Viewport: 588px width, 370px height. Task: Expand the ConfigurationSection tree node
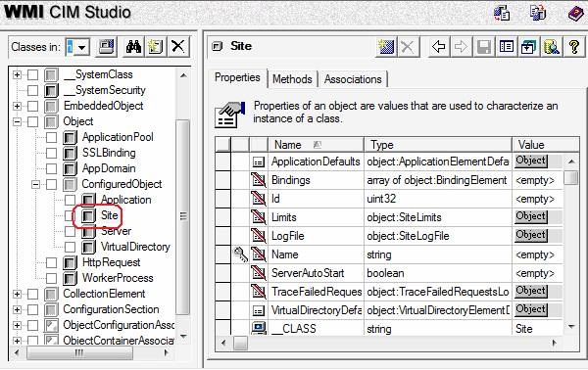(x=17, y=310)
